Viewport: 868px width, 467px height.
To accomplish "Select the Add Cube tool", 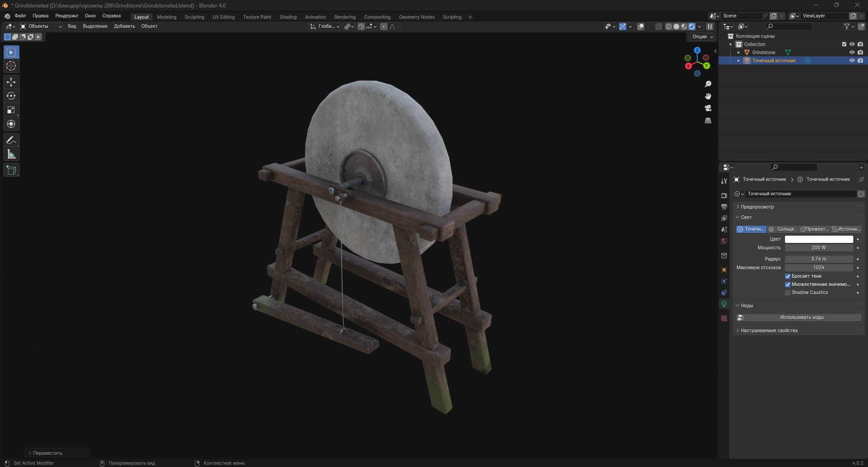I will click(11, 170).
